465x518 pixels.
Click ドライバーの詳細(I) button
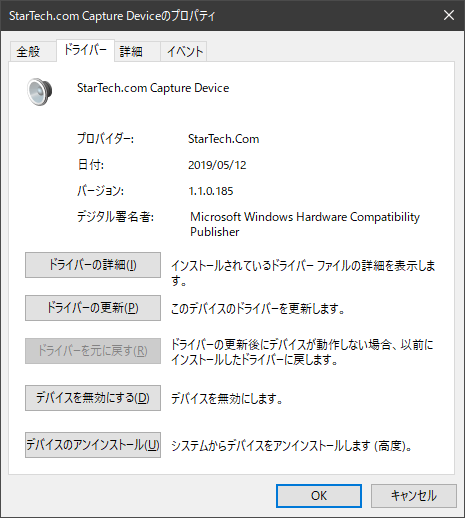(x=93, y=265)
